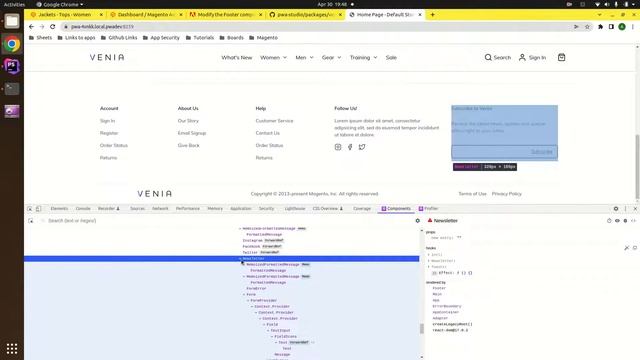
Task: Click the Terms of Use footer link
Action: [472, 194]
